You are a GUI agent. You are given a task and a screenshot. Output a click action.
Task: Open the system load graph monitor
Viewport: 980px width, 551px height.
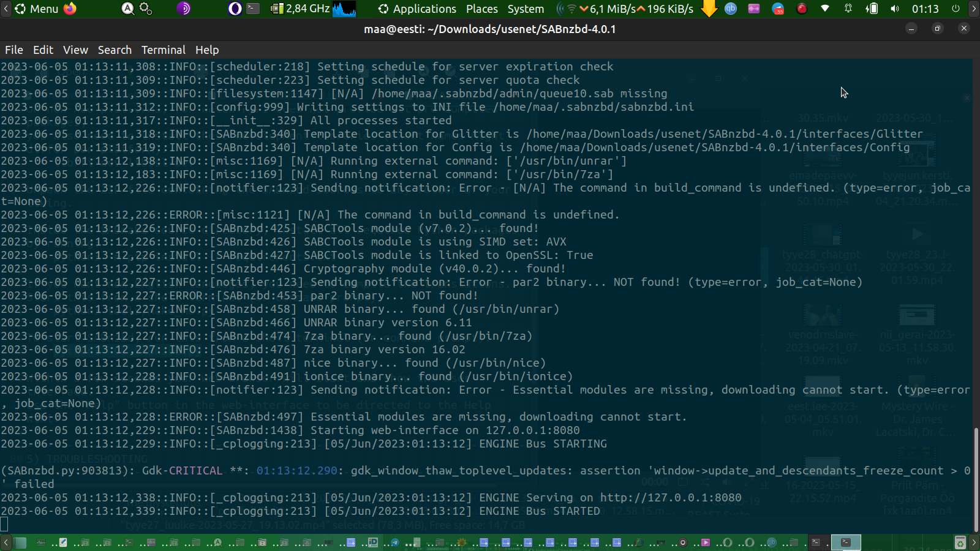click(344, 9)
